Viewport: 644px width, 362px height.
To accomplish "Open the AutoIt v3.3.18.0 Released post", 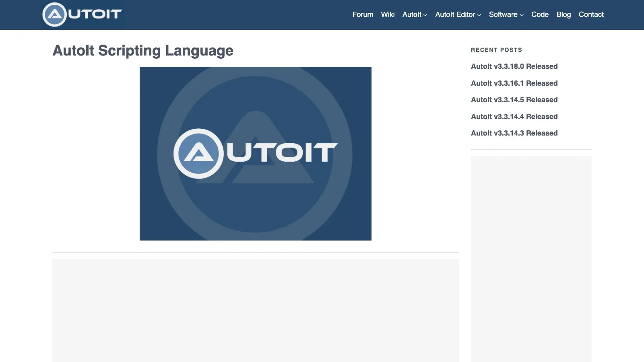I will (514, 66).
